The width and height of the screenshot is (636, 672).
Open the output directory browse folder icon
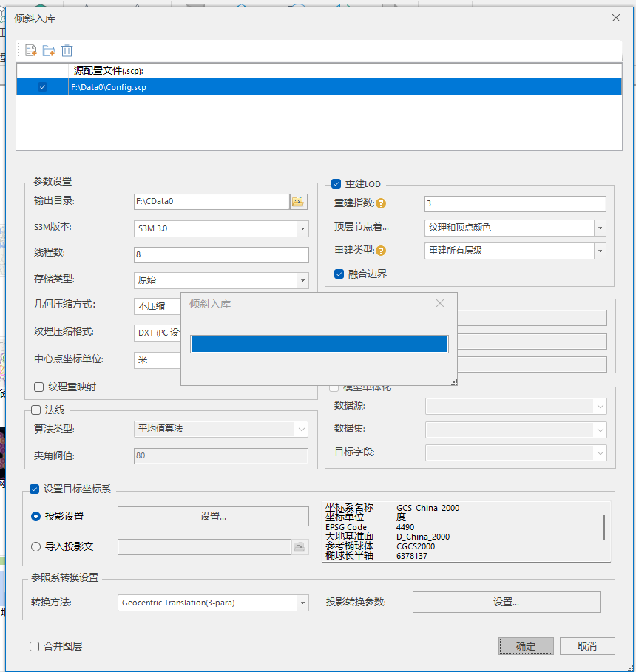point(298,201)
